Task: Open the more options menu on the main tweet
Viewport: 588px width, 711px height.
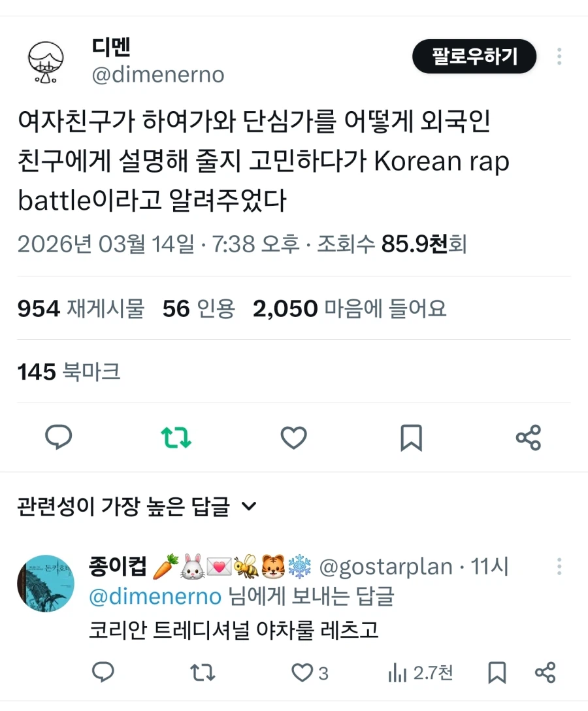Action: click(x=560, y=57)
